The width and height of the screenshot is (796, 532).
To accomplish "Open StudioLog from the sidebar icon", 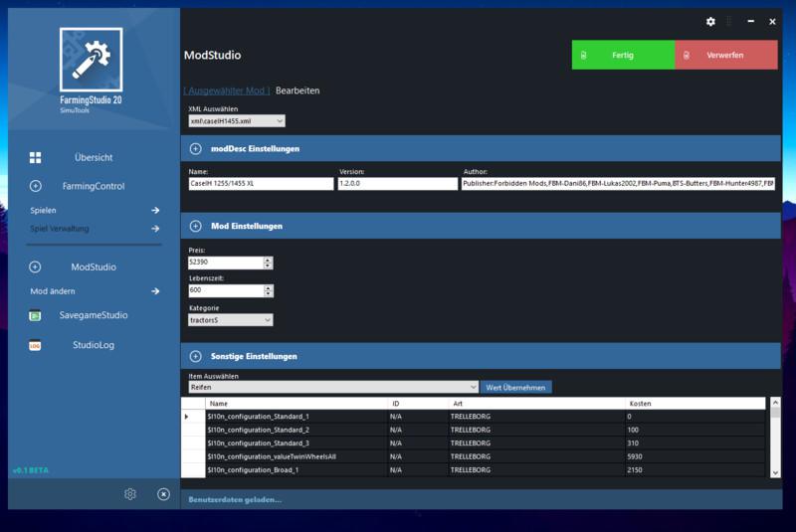I will click(x=36, y=346).
